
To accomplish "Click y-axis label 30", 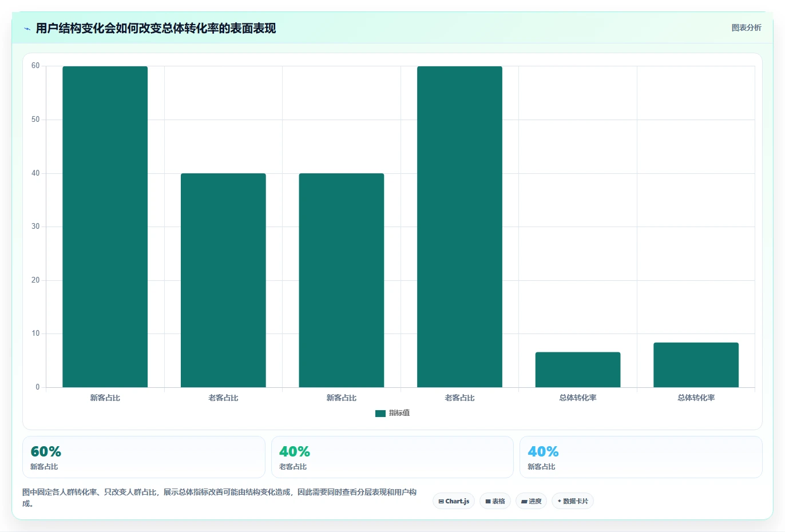I will tap(35, 227).
